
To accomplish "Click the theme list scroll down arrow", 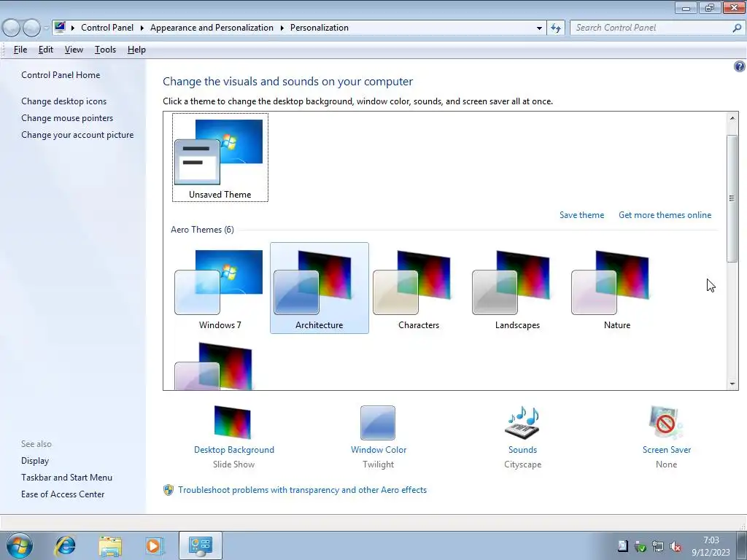I will 732,384.
